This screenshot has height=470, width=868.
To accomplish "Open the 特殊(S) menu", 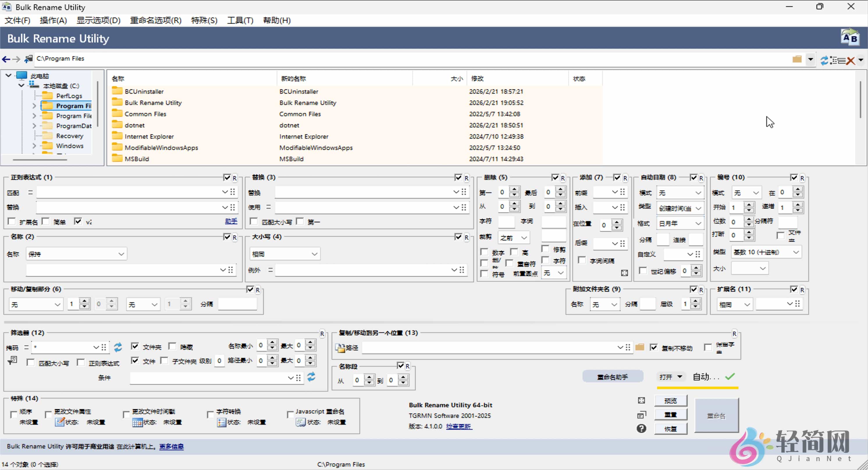I will point(204,20).
